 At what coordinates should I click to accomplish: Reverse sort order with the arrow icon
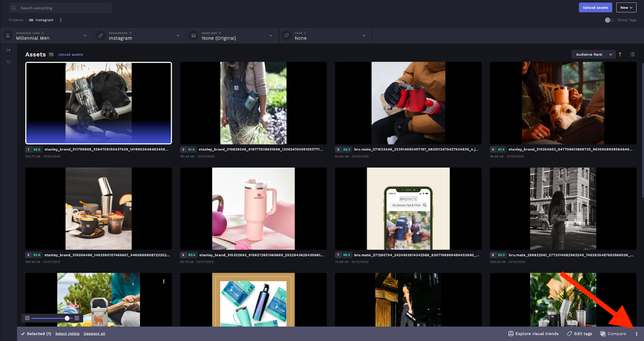tap(620, 54)
